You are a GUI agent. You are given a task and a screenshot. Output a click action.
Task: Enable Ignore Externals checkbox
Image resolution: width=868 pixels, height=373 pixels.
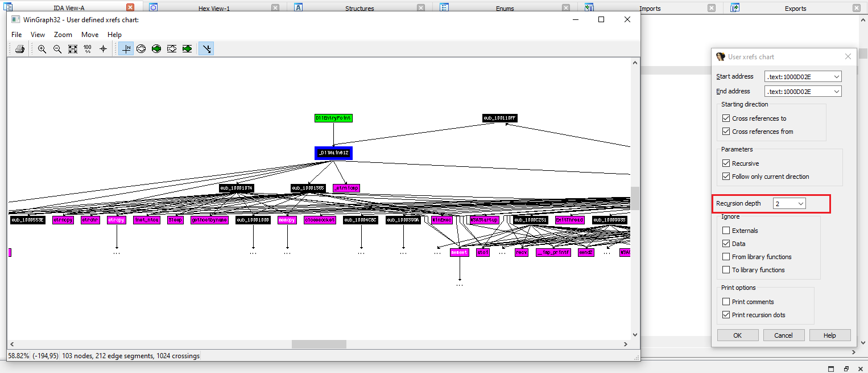[726, 231]
